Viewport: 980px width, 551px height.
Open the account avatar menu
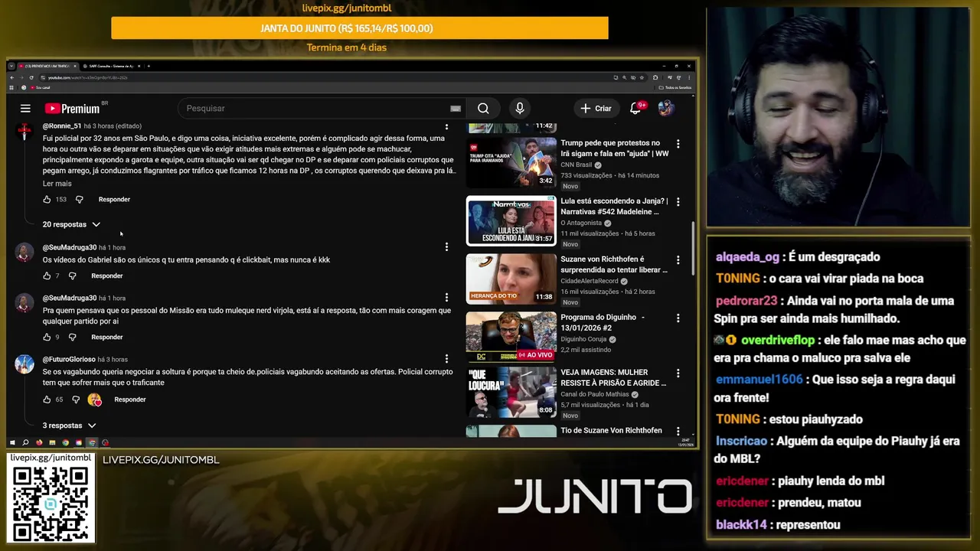click(x=665, y=109)
